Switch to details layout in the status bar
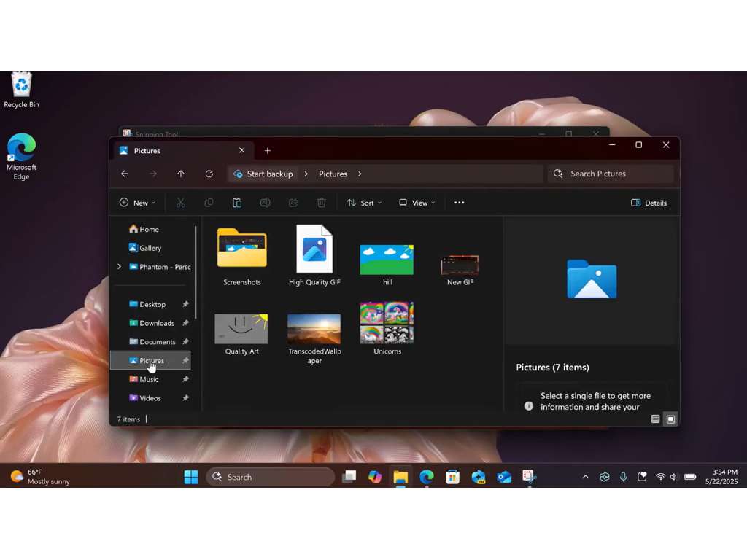The image size is (747, 560). click(655, 419)
